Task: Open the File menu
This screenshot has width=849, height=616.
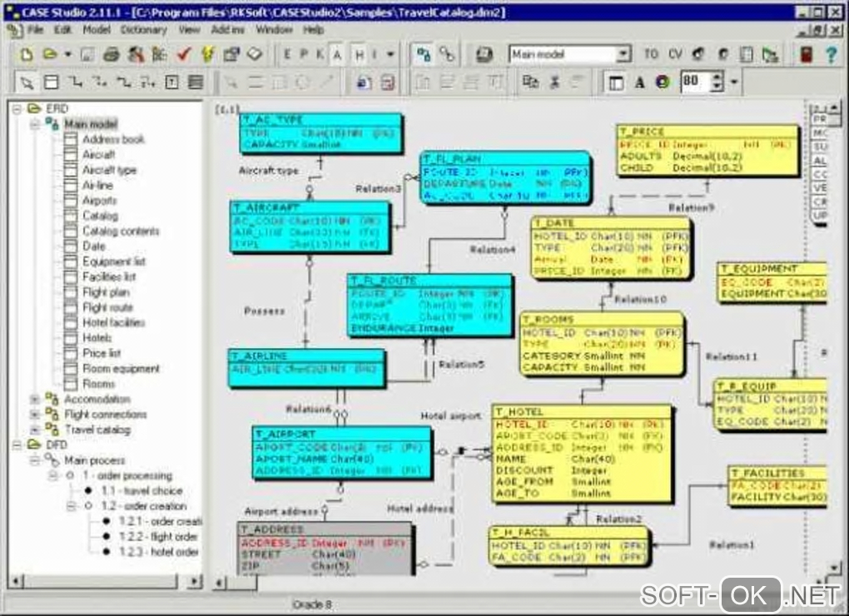Action: [x=35, y=30]
